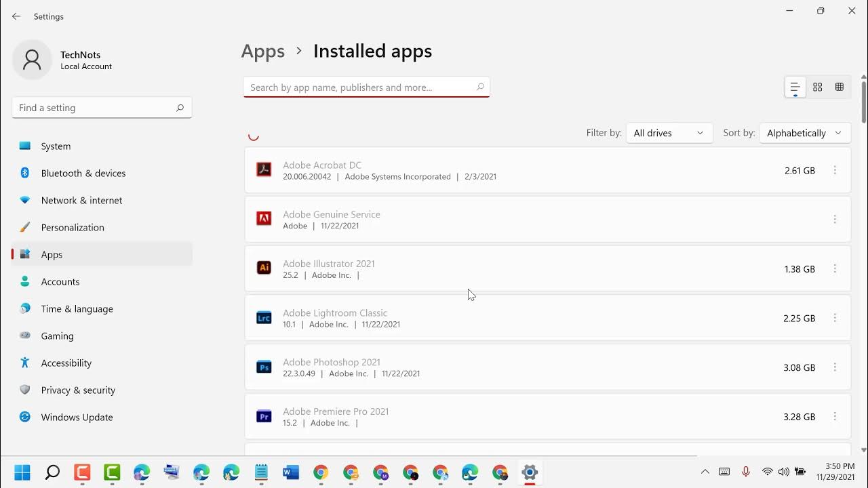Click the Adobe Illustrator 2021 name text

pyautogui.click(x=329, y=264)
